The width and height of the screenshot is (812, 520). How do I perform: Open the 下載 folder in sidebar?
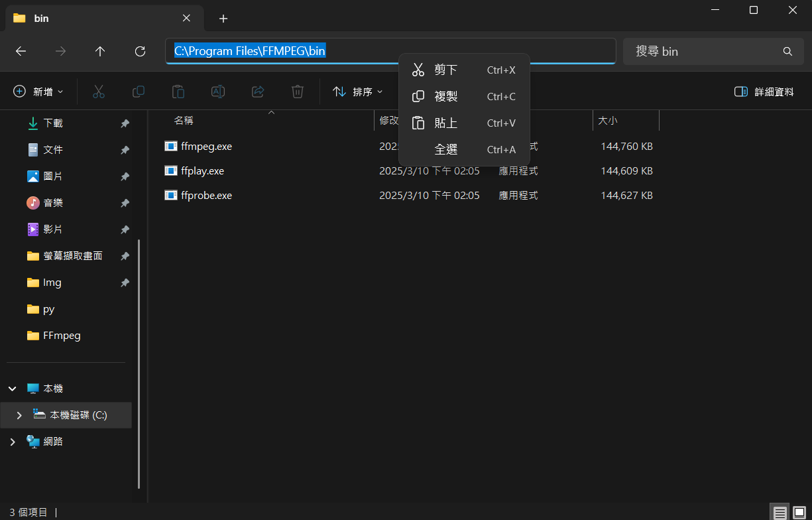coord(53,123)
